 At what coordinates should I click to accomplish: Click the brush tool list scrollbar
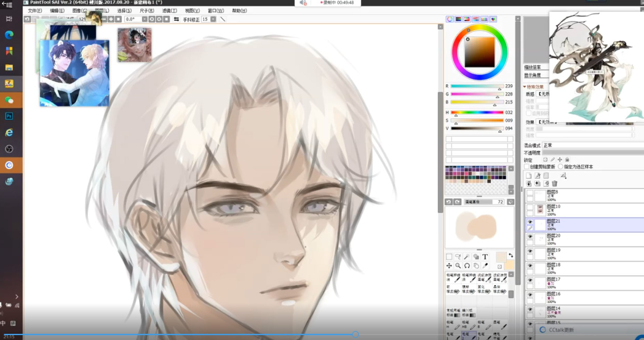tap(511, 294)
